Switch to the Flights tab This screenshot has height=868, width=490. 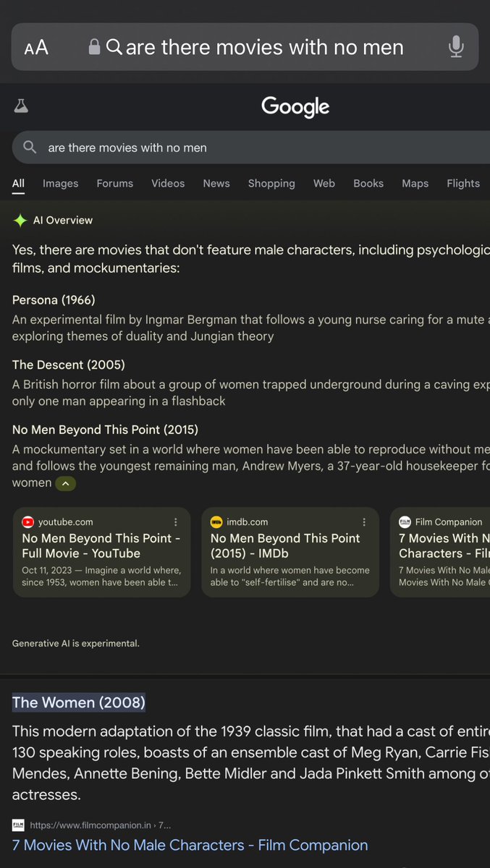tap(463, 184)
